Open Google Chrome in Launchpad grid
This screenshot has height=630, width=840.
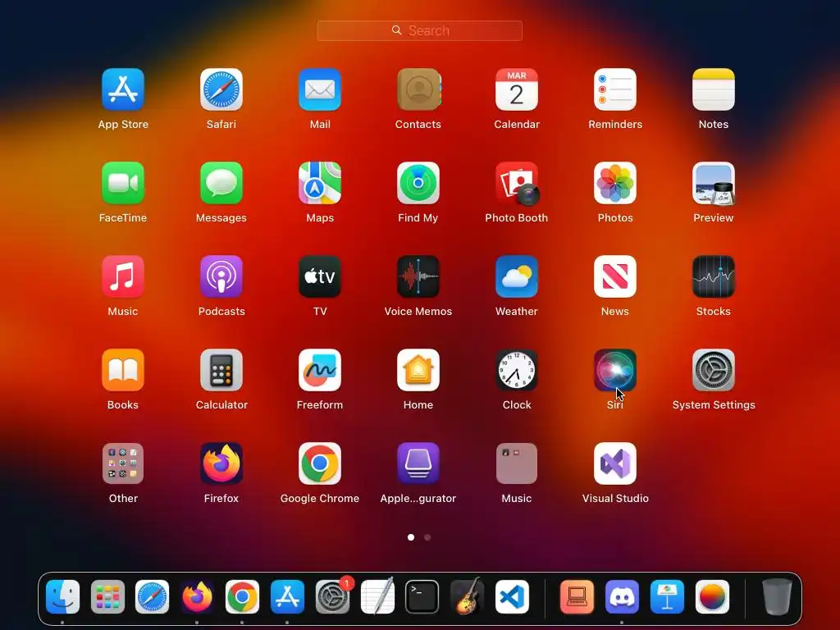point(320,463)
